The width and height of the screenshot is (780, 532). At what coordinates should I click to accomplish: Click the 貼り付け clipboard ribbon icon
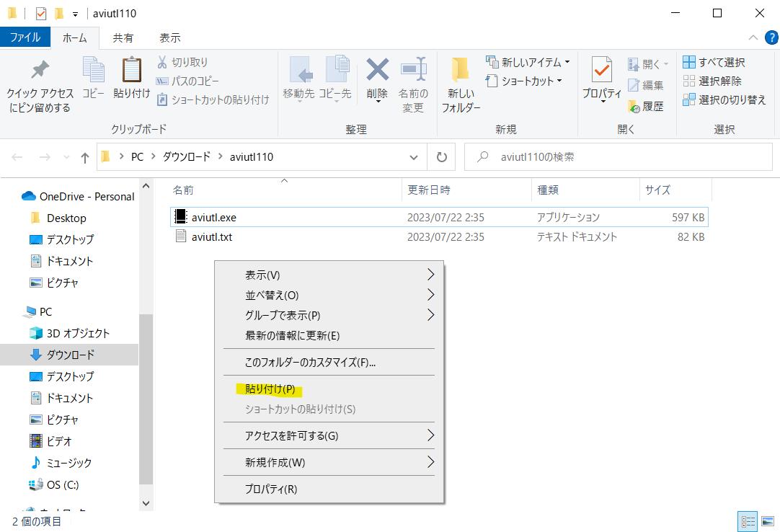pos(132,70)
